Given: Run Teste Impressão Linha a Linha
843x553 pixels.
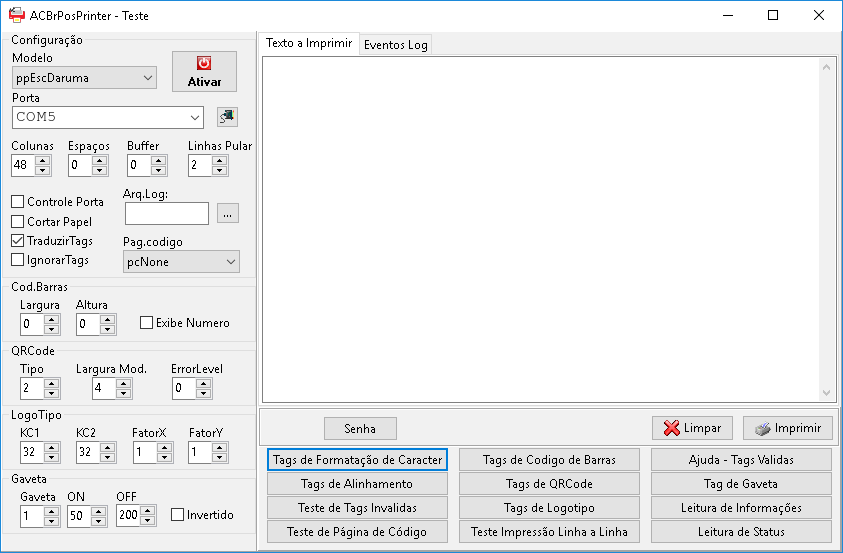Looking at the screenshot, I should pyautogui.click(x=549, y=532).
